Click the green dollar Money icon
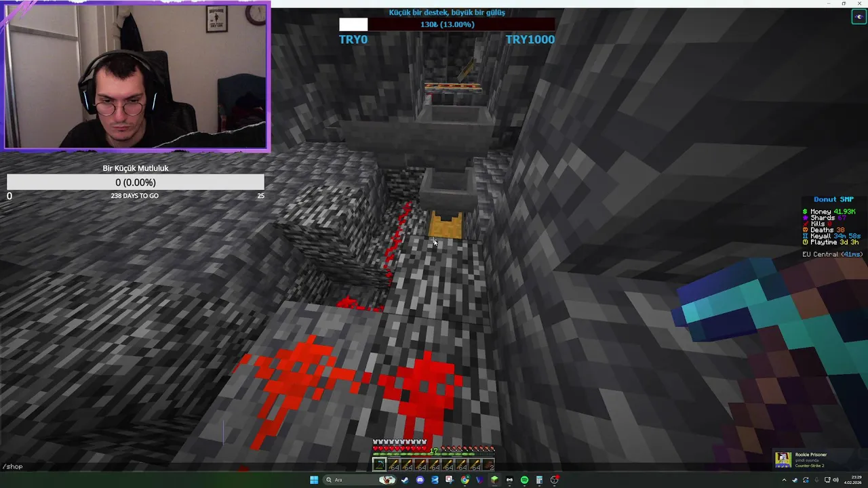Image resolution: width=868 pixels, height=488 pixels. [x=805, y=211]
